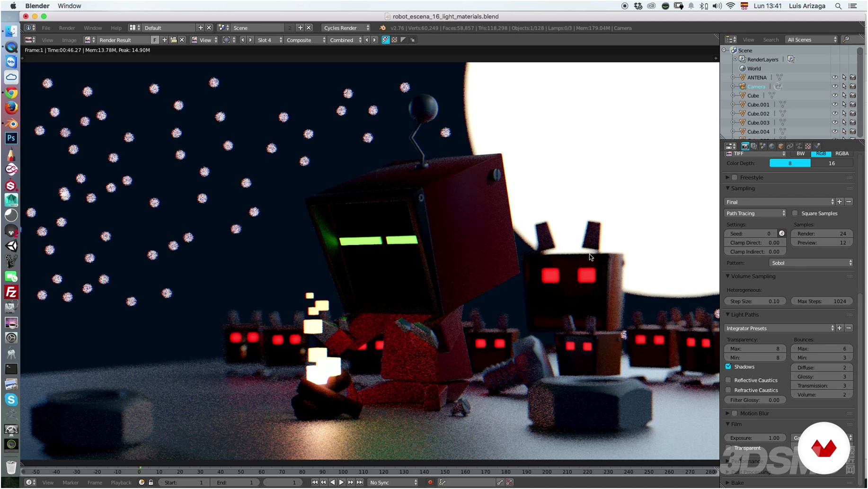Click the keying set icon in timeline
This screenshot has width=868, height=489.
[442, 482]
